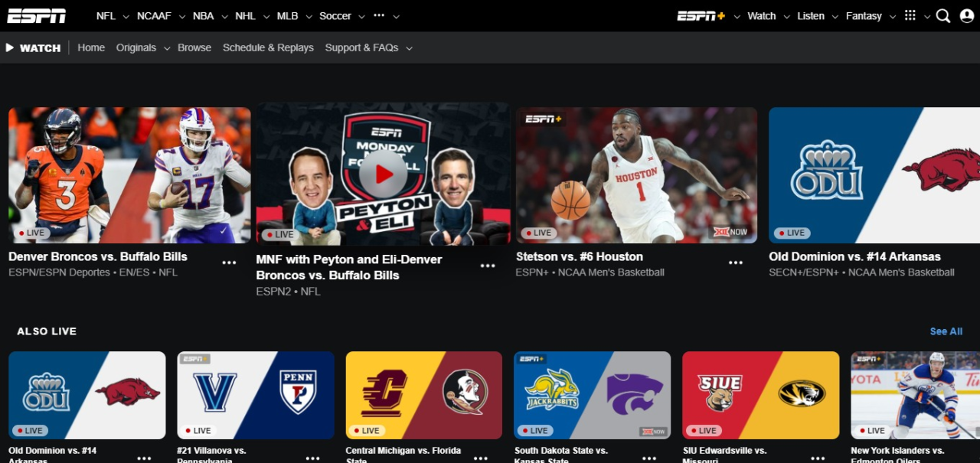This screenshot has height=463, width=980.
Task: Click the ESPN logo in header
Action: pos(36,16)
